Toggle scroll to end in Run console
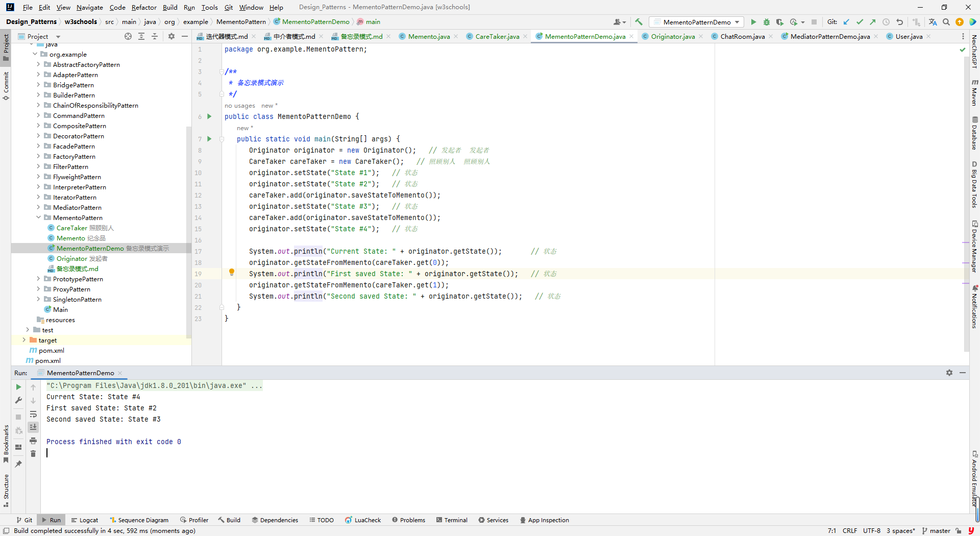The image size is (980, 536). tap(33, 427)
